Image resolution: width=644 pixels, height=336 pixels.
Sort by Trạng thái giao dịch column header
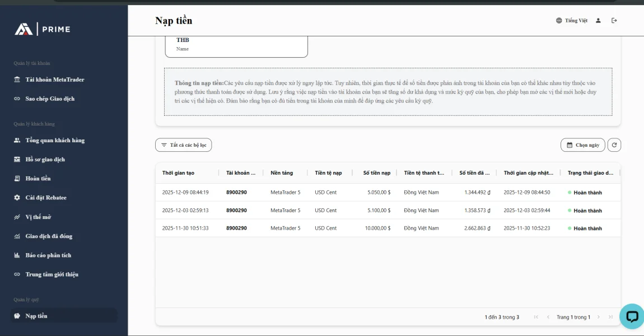(590, 173)
